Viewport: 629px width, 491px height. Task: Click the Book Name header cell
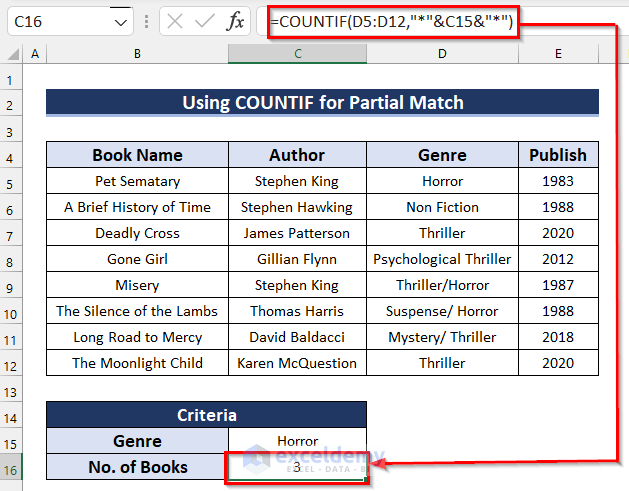pyautogui.click(x=137, y=155)
